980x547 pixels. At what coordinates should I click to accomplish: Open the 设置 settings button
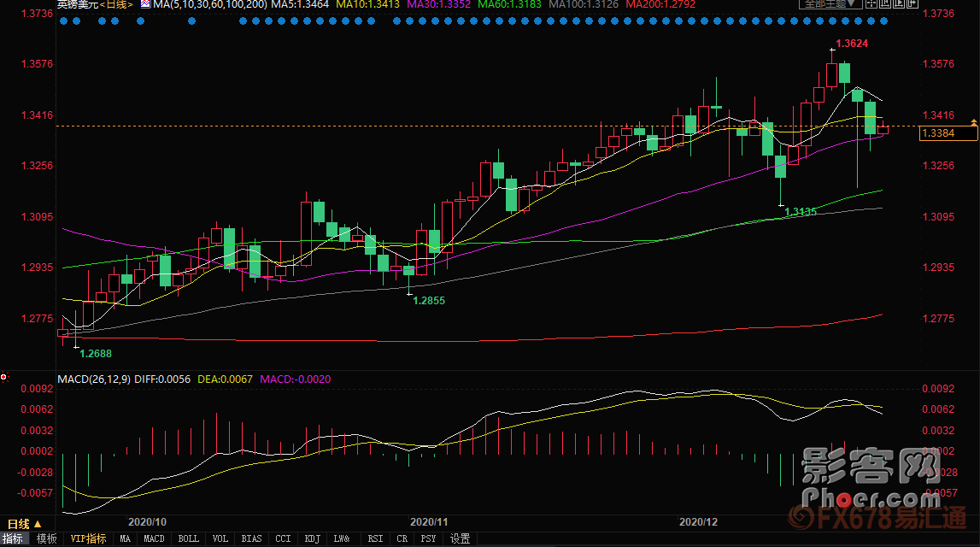(460, 538)
